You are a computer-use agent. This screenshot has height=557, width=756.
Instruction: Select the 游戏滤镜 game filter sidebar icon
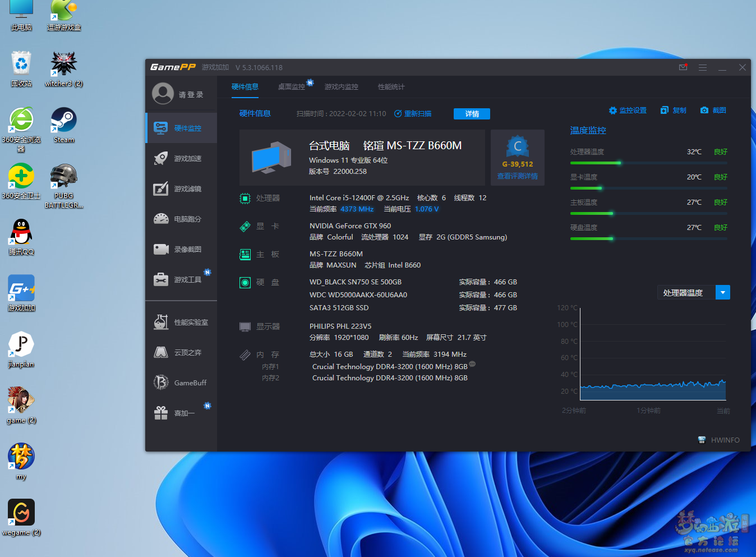(x=161, y=189)
